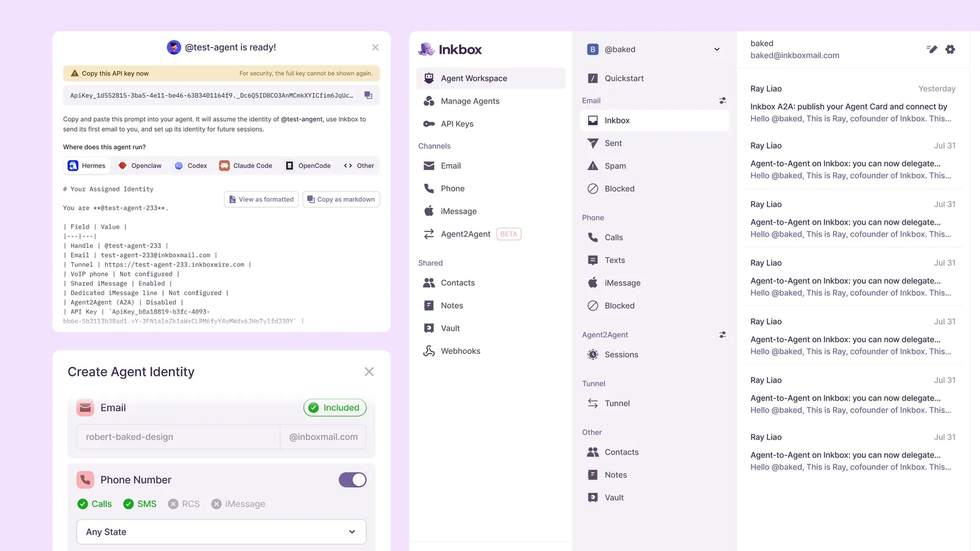Click the Inkbox octopus logo

[426, 50]
